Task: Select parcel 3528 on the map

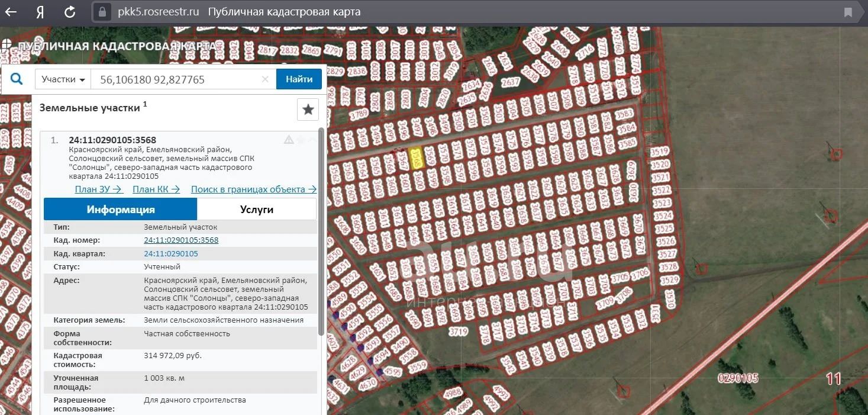Action: point(669,267)
